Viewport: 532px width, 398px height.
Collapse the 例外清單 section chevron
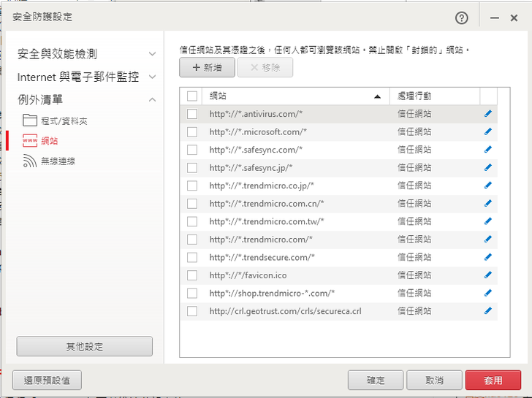pos(152,99)
